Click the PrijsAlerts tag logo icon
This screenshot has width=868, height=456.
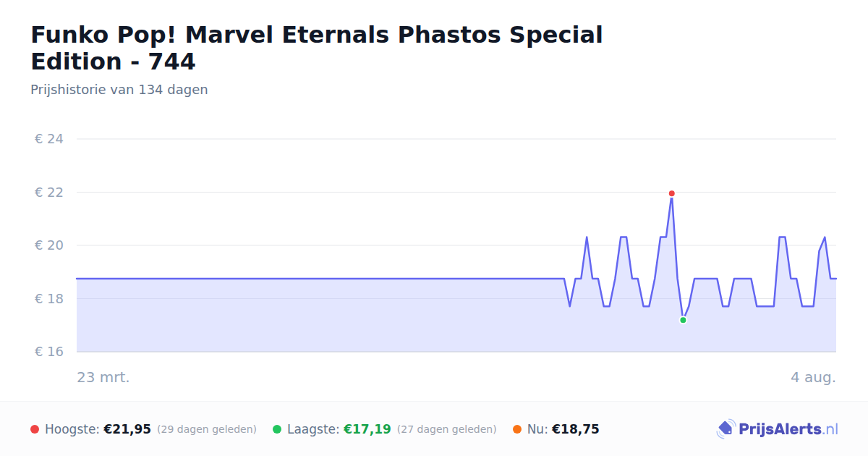726,429
